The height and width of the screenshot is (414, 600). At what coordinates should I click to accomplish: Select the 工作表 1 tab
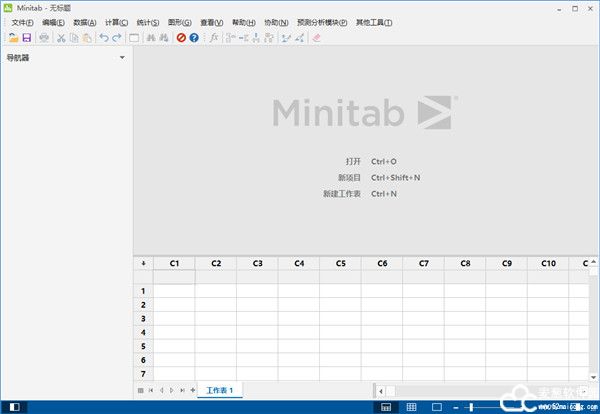(220, 390)
